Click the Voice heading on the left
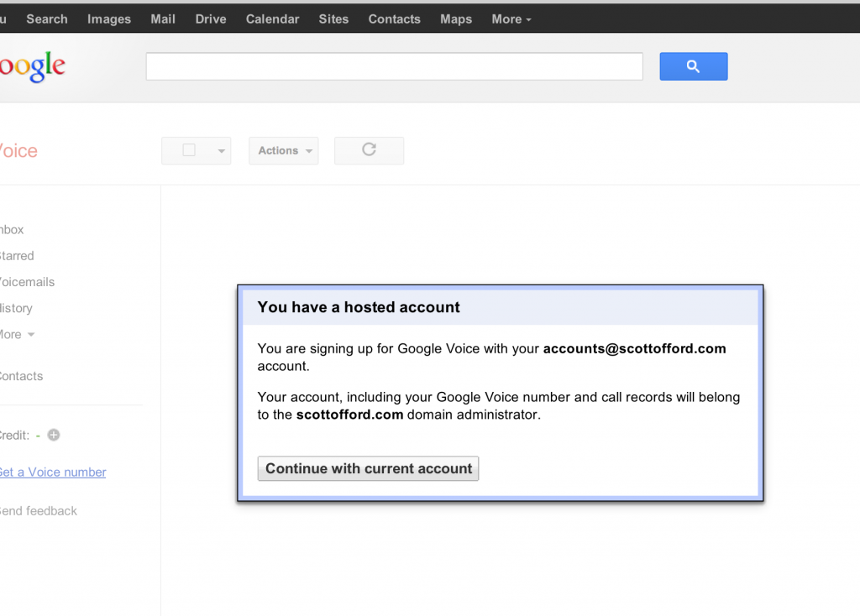This screenshot has width=860, height=616. tap(18, 151)
